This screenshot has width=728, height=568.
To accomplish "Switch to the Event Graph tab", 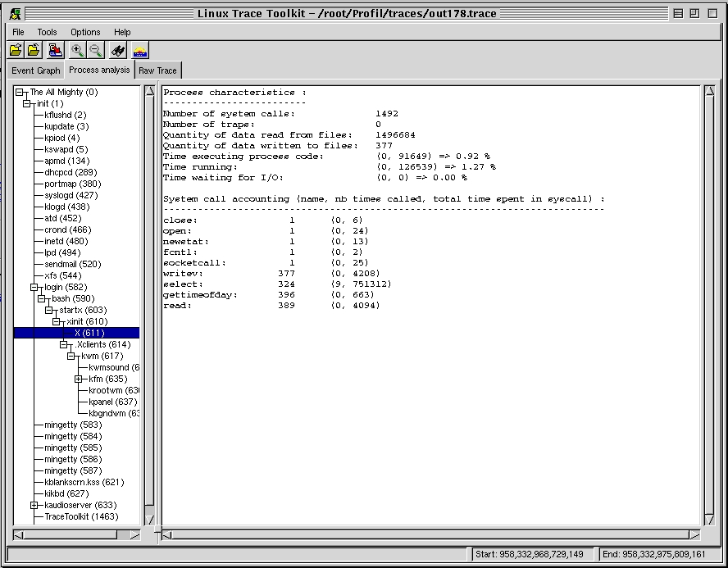I will [36, 70].
